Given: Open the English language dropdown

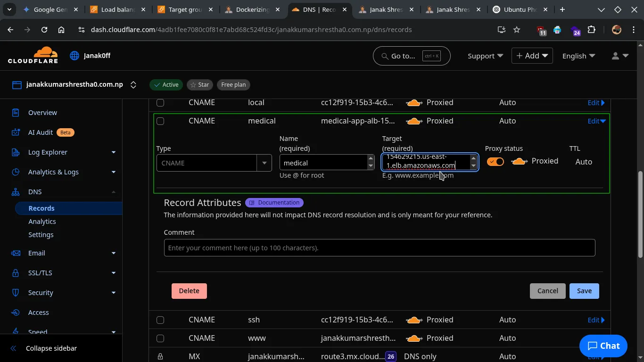Looking at the screenshot, I should click(578, 56).
